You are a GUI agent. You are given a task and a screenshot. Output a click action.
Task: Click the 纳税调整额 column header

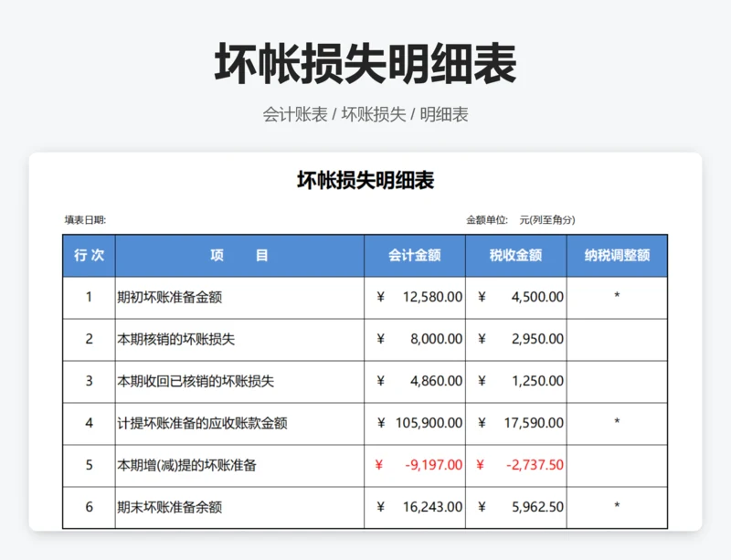tap(618, 256)
